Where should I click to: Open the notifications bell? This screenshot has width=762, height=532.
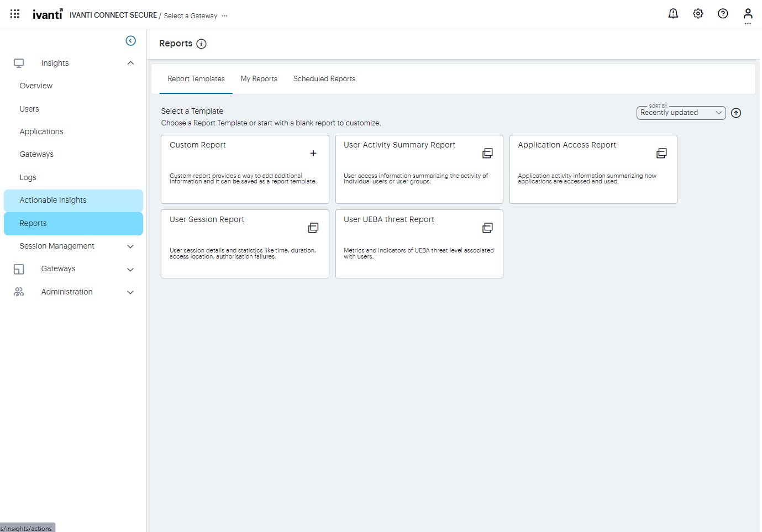pos(673,13)
